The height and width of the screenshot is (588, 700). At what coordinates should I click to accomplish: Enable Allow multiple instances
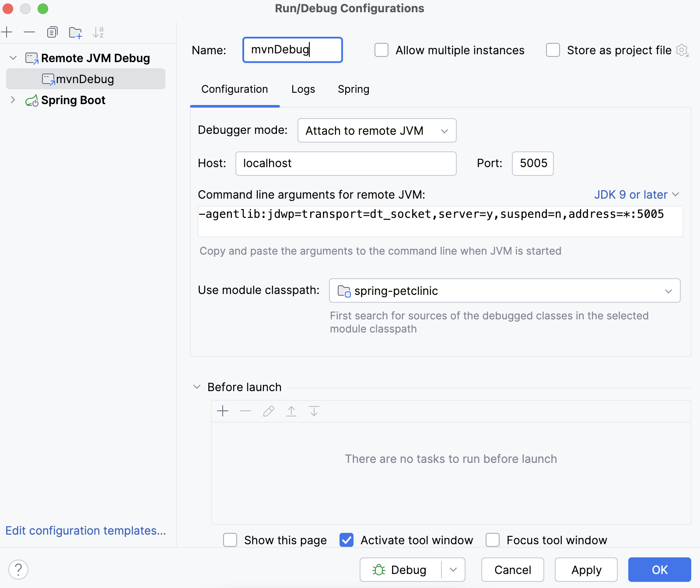click(x=381, y=50)
